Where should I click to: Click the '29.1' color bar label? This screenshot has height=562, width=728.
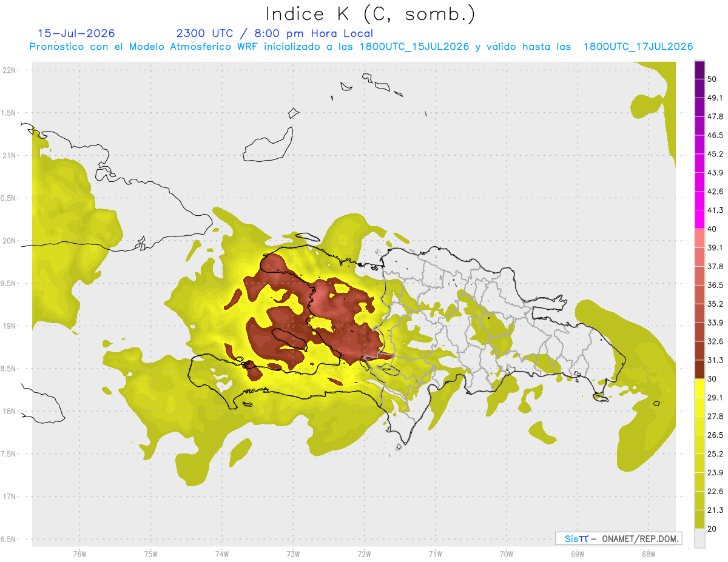pyautogui.click(x=715, y=397)
